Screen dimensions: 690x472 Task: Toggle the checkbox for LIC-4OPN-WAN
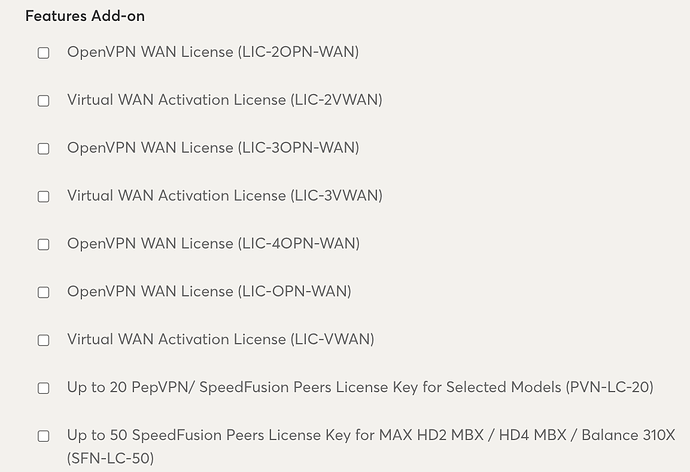coord(44,245)
